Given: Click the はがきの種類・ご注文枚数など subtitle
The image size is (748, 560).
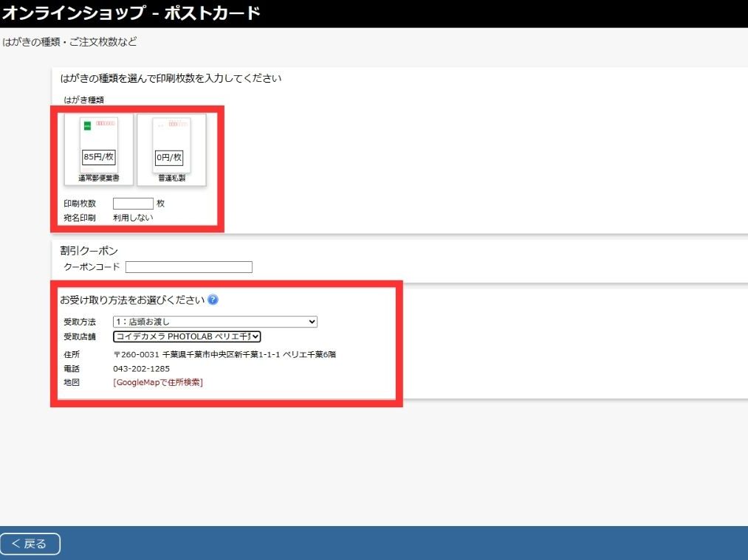Looking at the screenshot, I should [69, 41].
